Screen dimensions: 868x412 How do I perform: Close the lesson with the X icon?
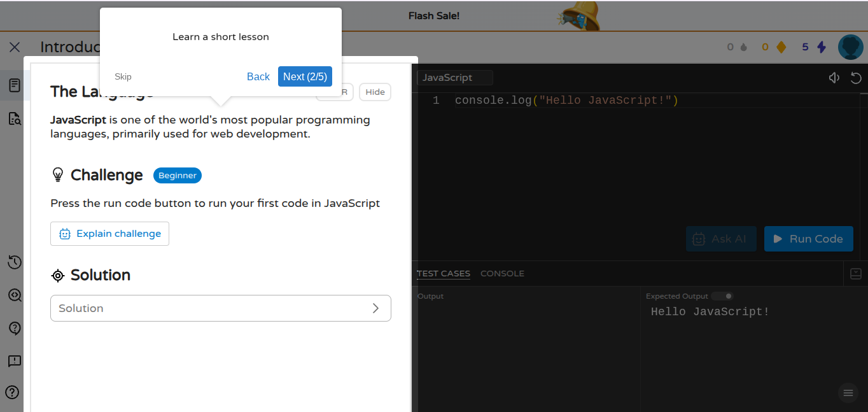[x=15, y=47]
